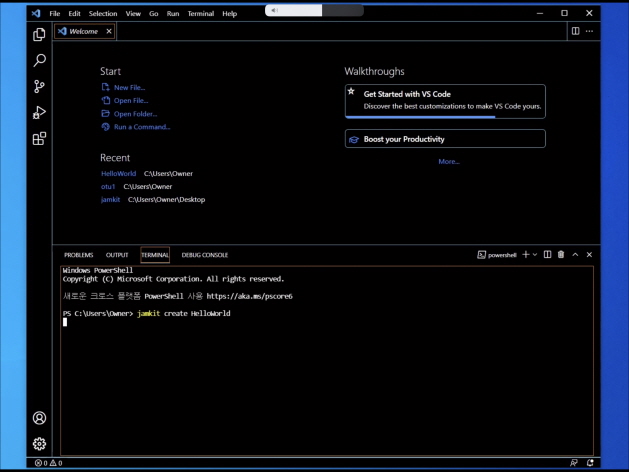Create a new terminal with plus icon

(x=526, y=255)
